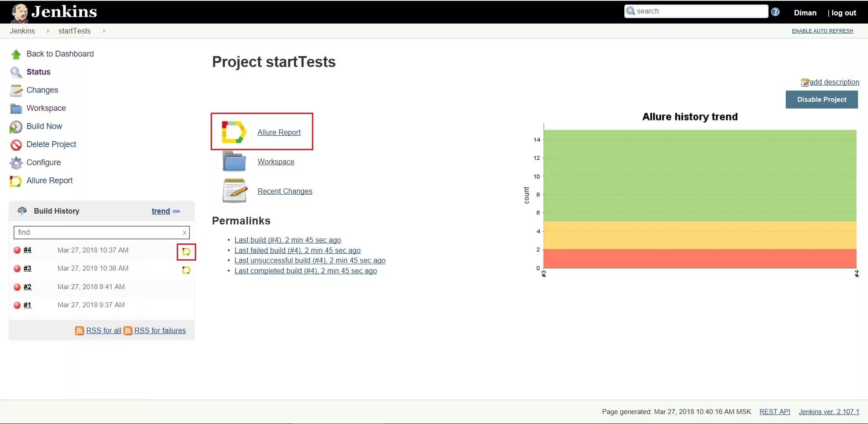Open Configure in sidebar
The width and height of the screenshot is (868, 424).
point(43,162)
